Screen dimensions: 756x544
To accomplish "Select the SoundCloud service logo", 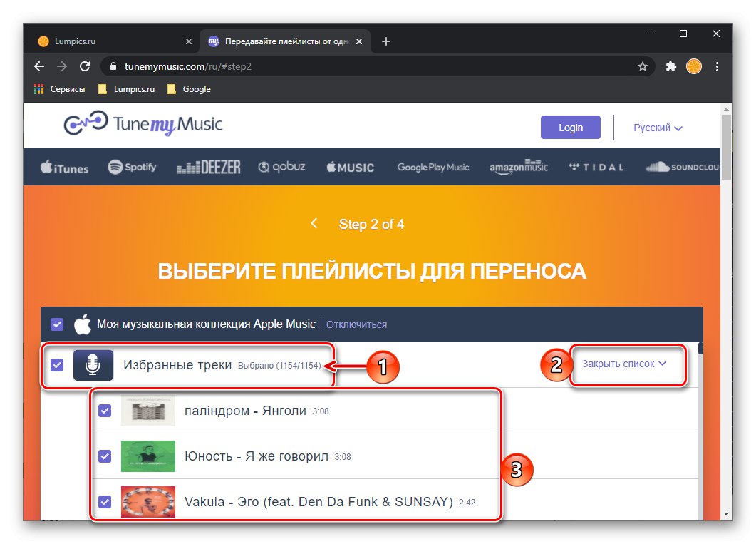I will (x=683, y=167).
